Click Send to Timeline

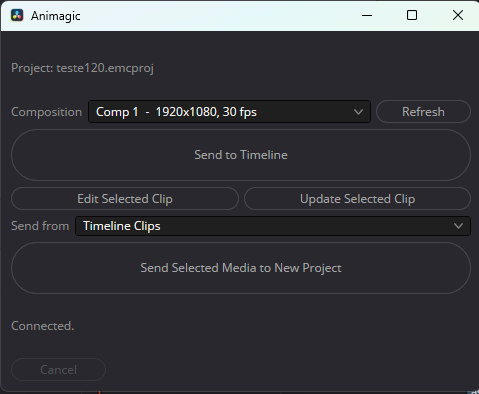[241, 155]
